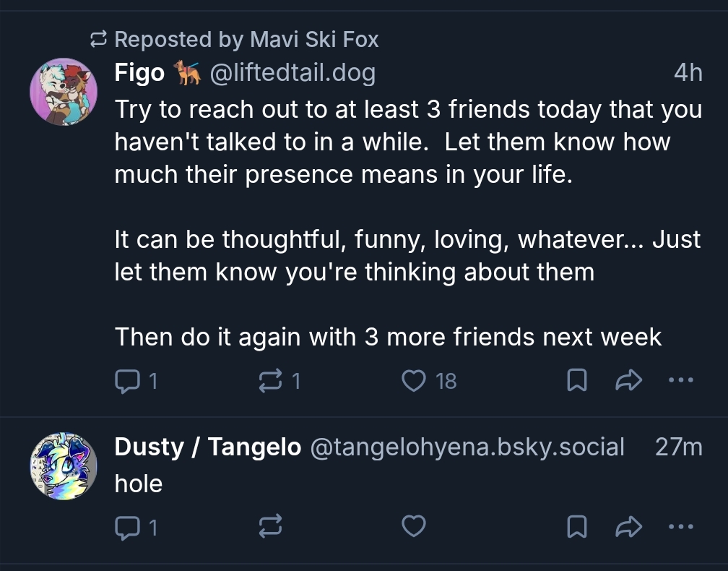
Task: Open Dusty / Tangelo's profile avatar
Action: click(x=64, y=467)
